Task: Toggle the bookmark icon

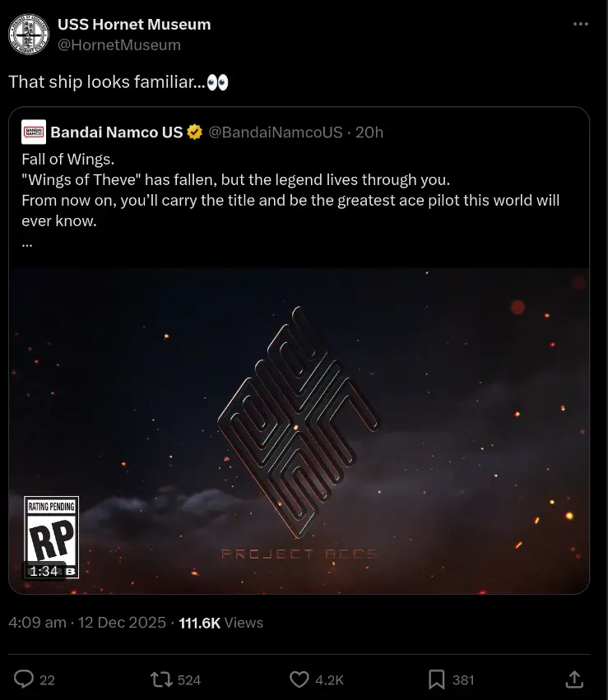Action: tap(437, 679)
